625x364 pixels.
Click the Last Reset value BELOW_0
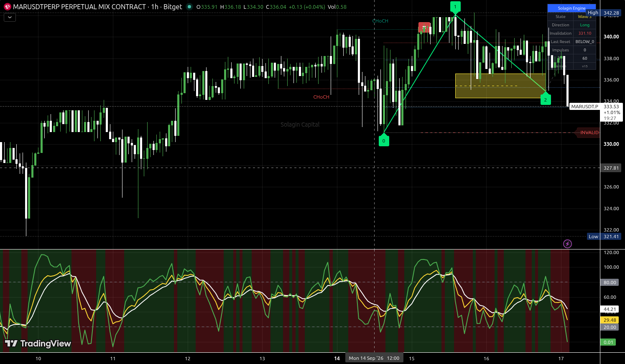[585, 42]
